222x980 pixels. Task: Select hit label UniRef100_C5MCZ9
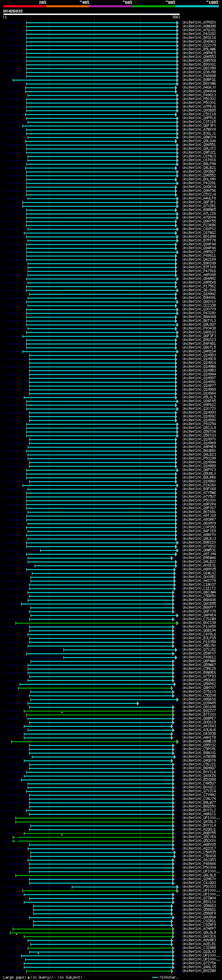(x=199, y=669)
